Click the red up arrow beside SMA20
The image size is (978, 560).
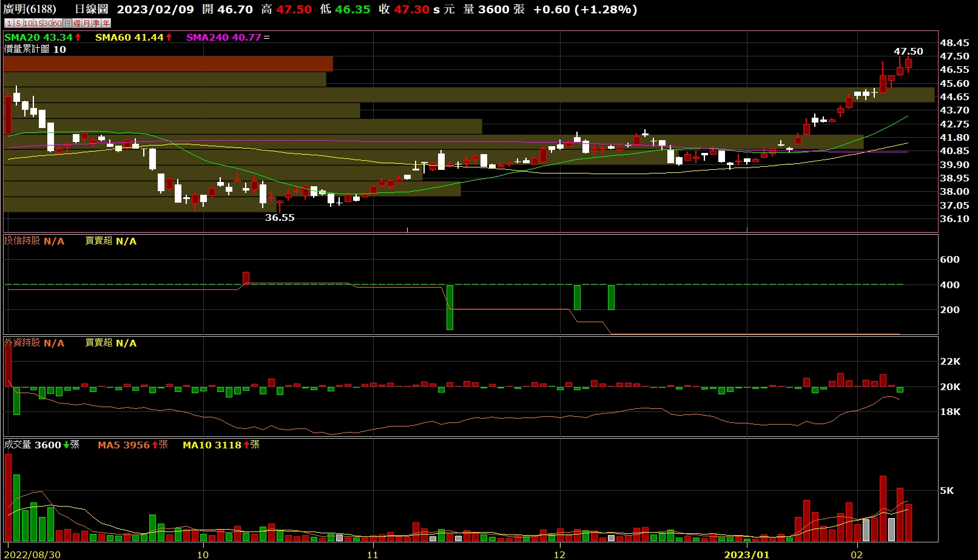78,37
